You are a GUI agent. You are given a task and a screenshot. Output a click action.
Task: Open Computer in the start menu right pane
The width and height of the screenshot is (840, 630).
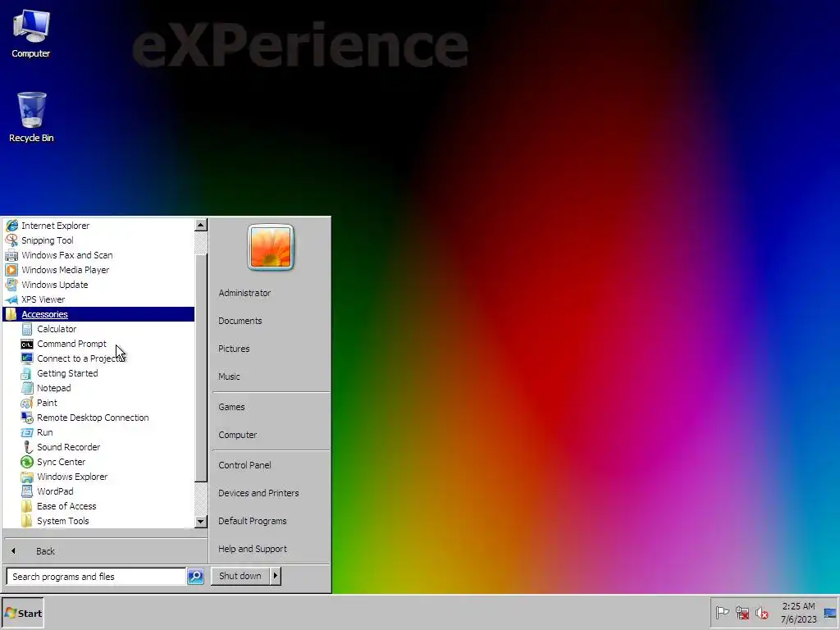[238, 435]
